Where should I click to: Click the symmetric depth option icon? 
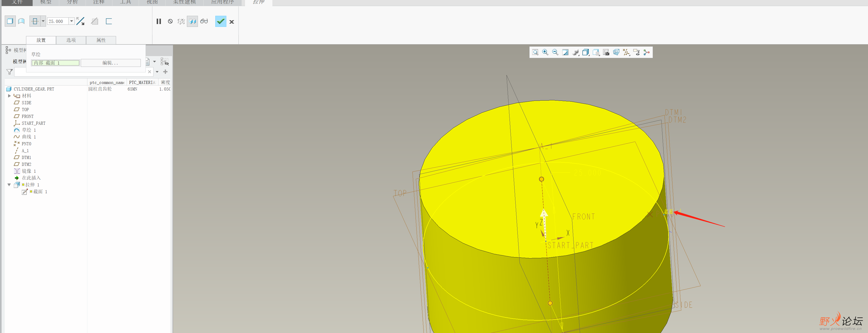[x=35, y=21]
